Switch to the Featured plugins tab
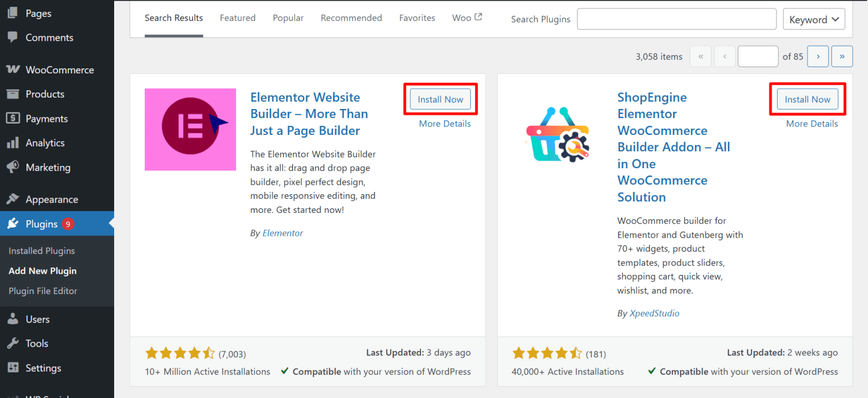The image size is (868, 398). click(x=237, y=18)
